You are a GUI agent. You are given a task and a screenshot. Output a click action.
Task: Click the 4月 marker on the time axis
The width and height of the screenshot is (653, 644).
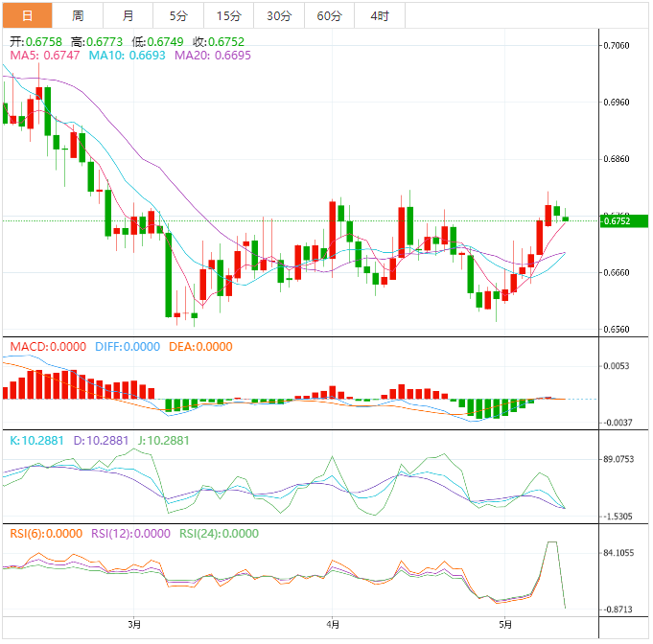point(331,625)
